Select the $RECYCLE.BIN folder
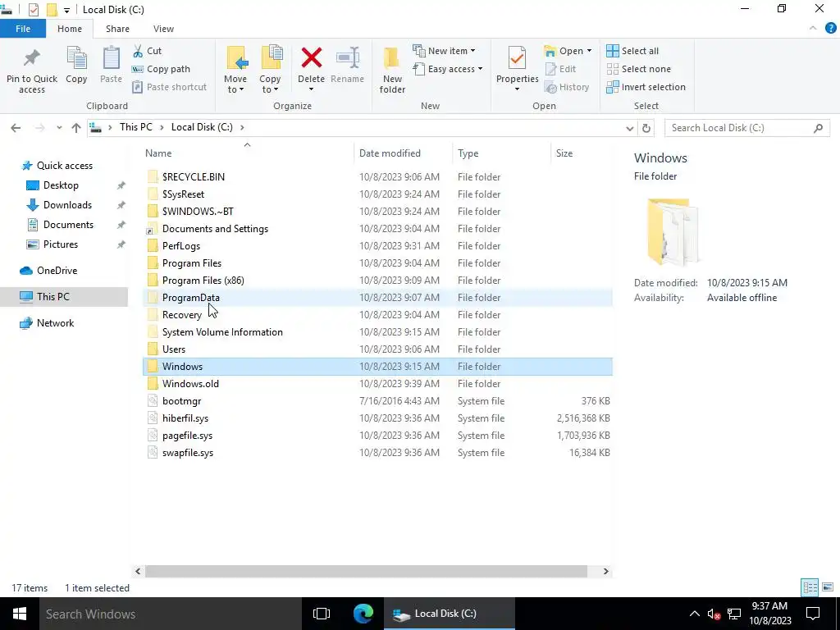 [377, 177]
